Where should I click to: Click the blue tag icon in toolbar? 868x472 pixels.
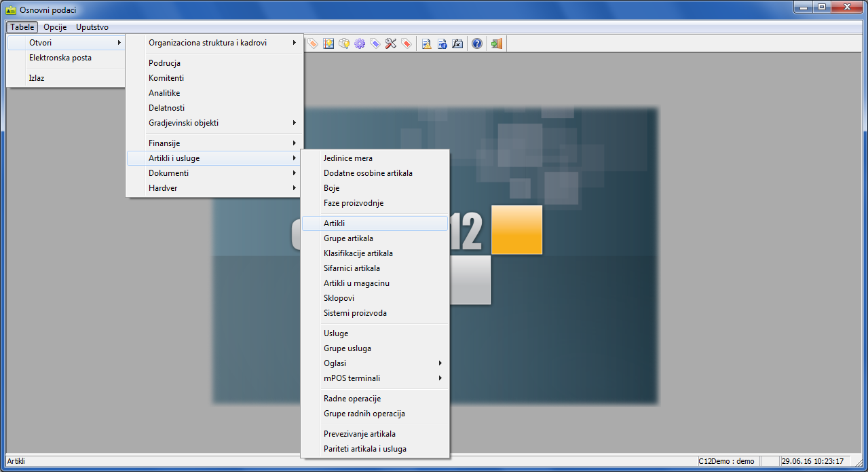[375, 43]
